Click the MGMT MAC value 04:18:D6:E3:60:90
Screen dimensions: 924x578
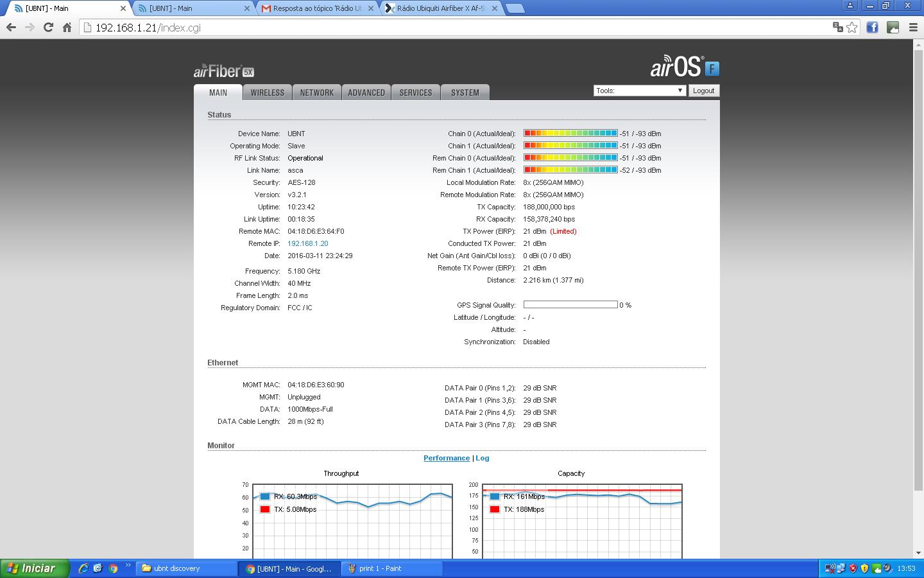click(316, 385)
